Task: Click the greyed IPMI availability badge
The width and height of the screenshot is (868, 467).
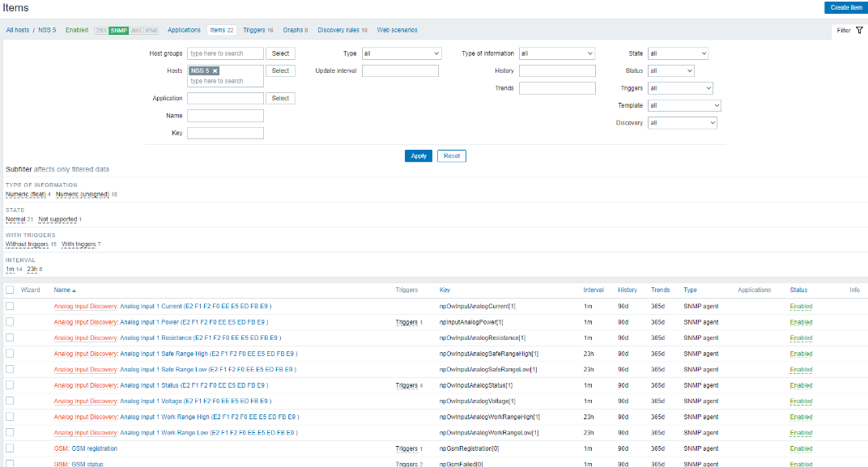Action: point(151,30)
